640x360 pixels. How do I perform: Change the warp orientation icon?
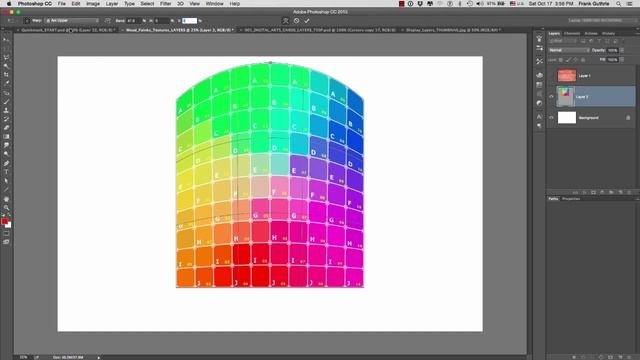coord(108,20)
